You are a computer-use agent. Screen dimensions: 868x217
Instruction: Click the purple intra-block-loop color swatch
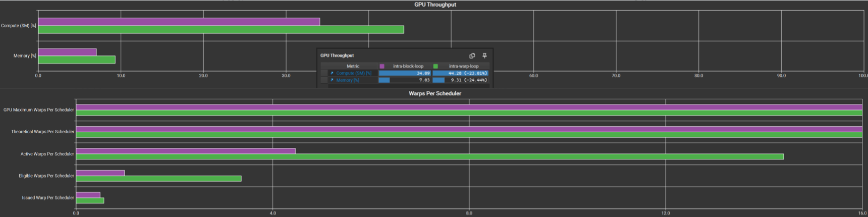point(382,66)
